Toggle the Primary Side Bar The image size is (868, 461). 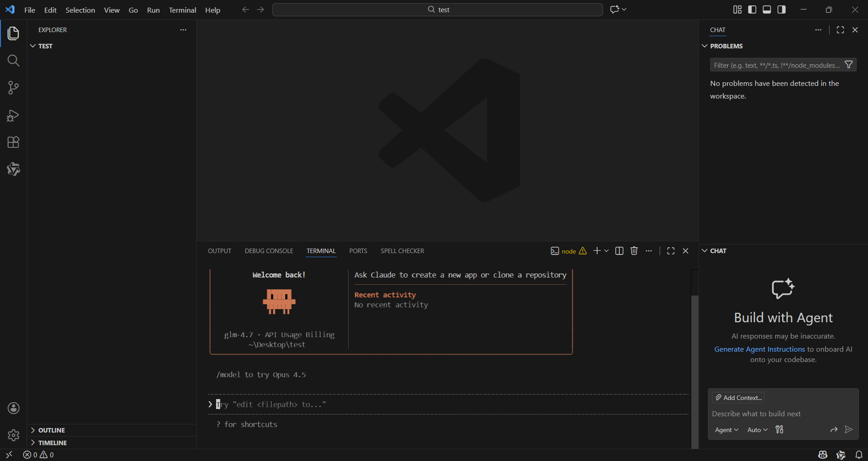[752, 9]
